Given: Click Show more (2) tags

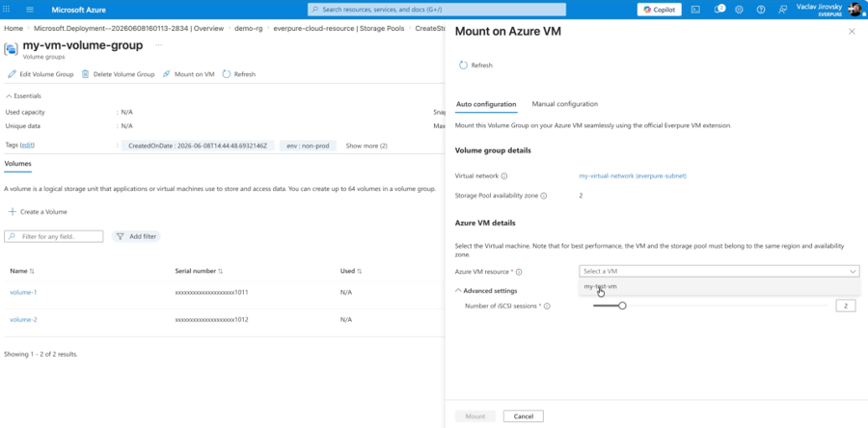Looking at the screenshot, I should coord(366,146).
